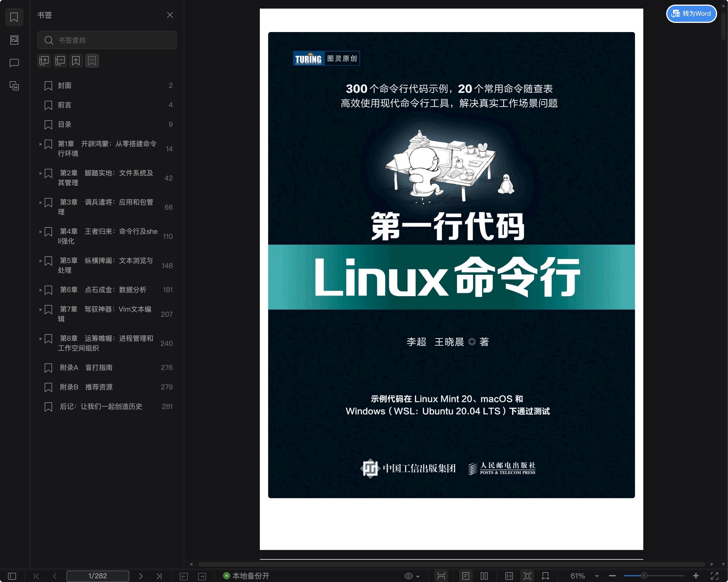This screenshot has height=582, width=728.
Task: Open the bookmarks panel icon in sidebar
Action: (x=14, y=17)
